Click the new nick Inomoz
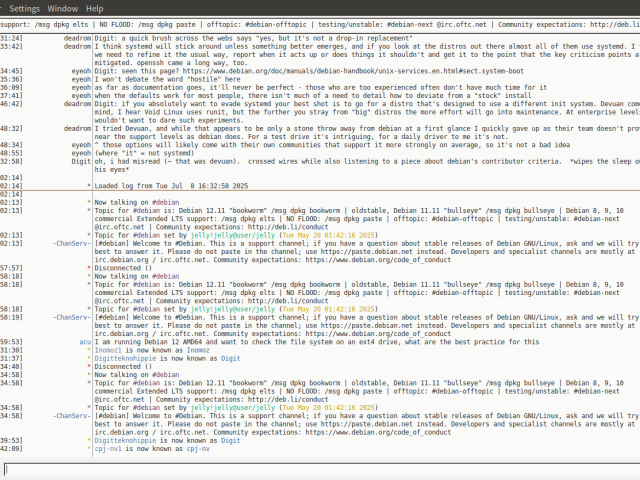 [198, 350]
